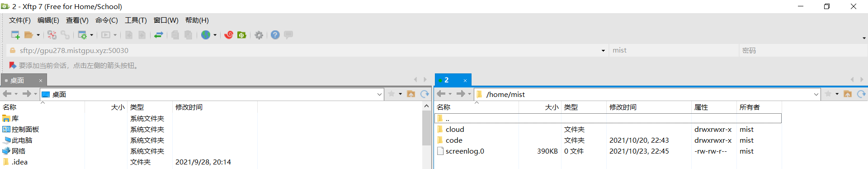868x169 pixels.
Task: Click the feedback speech bubble icon
Action: (288, 35)
